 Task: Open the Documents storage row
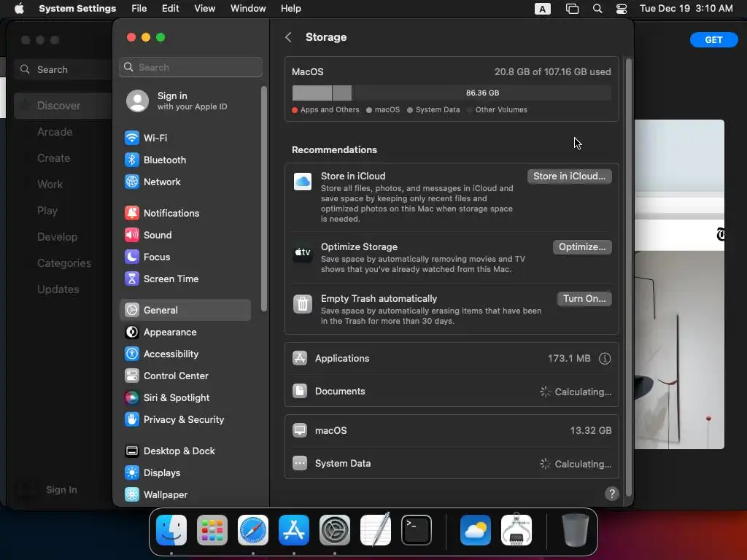click(451, 392)
